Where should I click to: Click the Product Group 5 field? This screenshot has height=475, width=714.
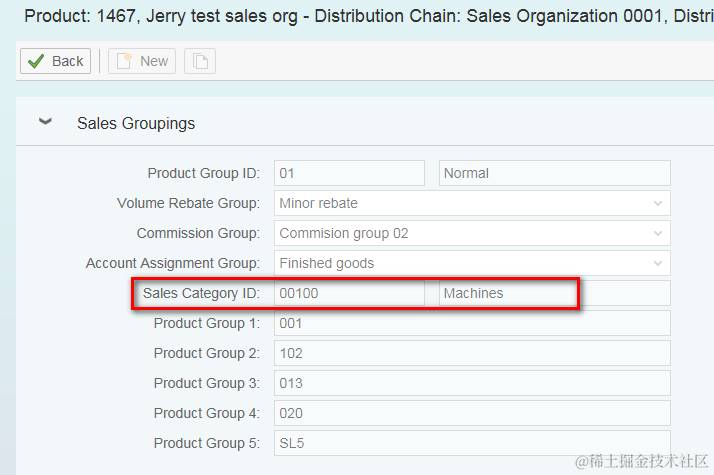471,443
